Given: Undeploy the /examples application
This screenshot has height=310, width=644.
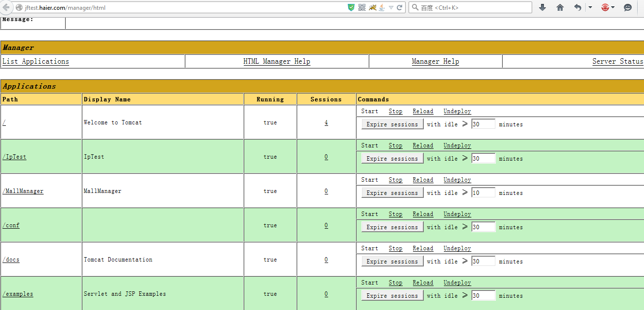Looking at the screenshot, I should (x=457, y=283).
